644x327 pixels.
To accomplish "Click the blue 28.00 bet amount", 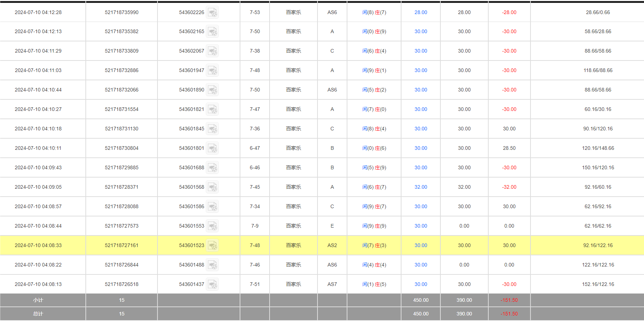I will [x=421, y=13].
